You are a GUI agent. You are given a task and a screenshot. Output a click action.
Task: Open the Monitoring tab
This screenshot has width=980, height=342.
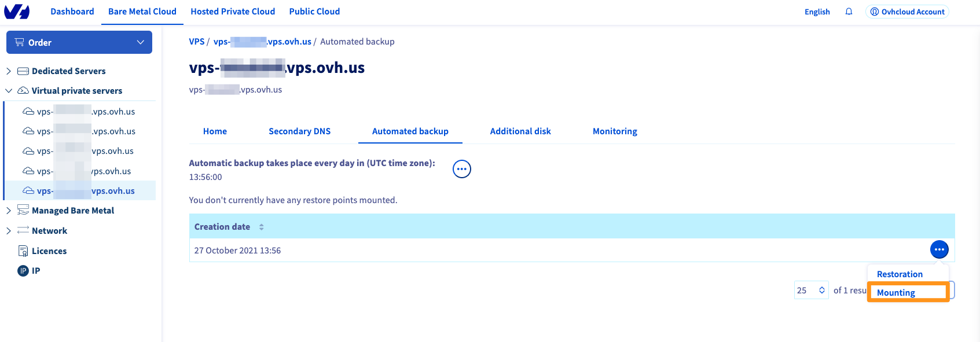615,131
